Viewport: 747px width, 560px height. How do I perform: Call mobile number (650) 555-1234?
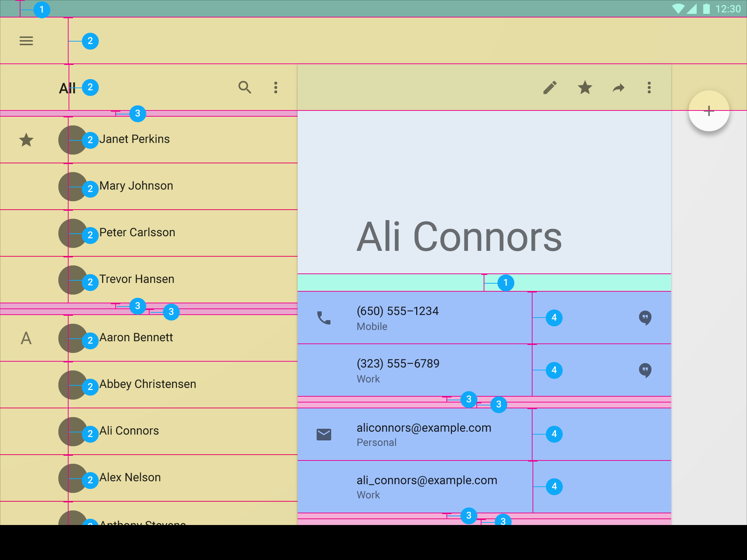pos(484,318)
